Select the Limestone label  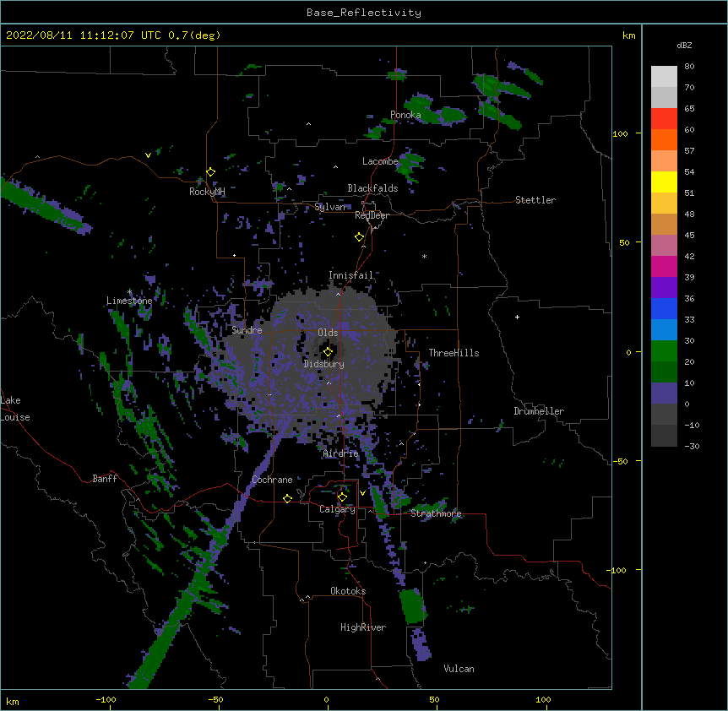(x=129, y=301)
